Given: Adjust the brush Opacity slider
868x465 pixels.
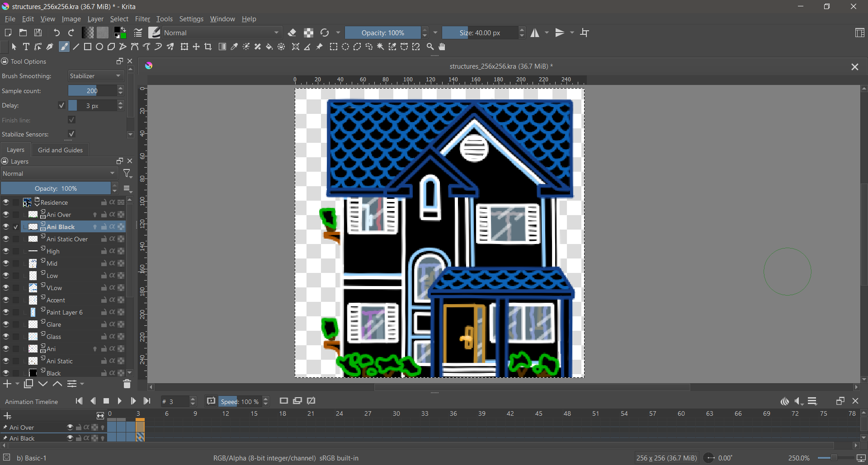Looking at the screenshot, I should (x=382, y=33).
